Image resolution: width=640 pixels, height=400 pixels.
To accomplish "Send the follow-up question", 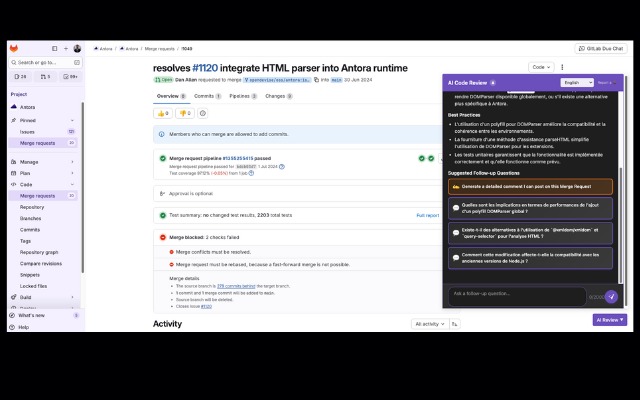I will click(x=611, y=297).
